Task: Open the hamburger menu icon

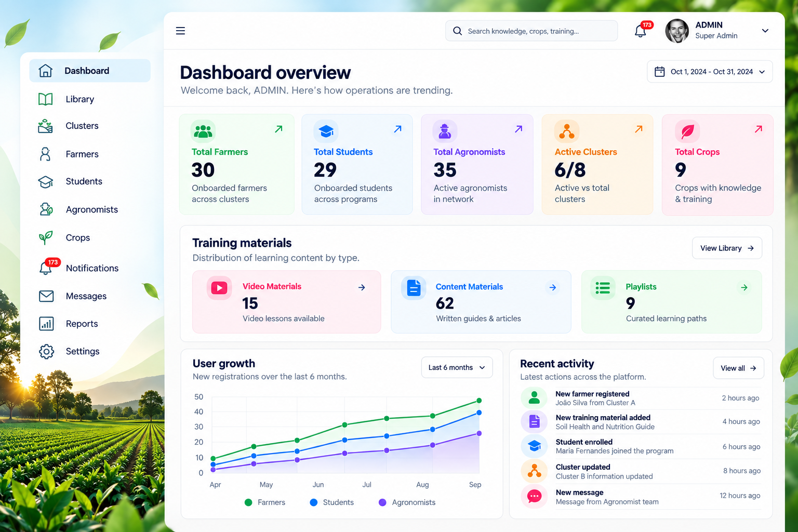Action: coord(180,31)
